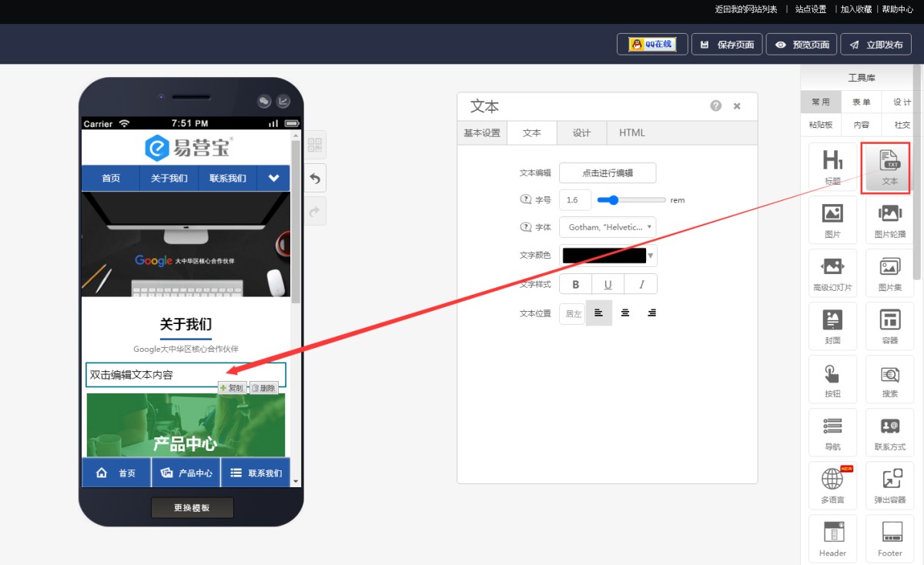Open 粘贴板 tab in toolbox
This screenshot has width=924, height=565.
(x=820, y=124)
